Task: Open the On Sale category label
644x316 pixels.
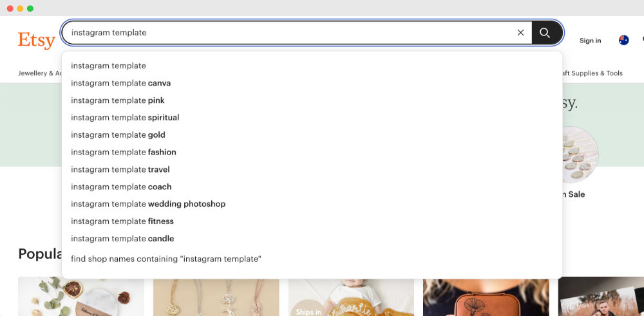Action: 573,194
